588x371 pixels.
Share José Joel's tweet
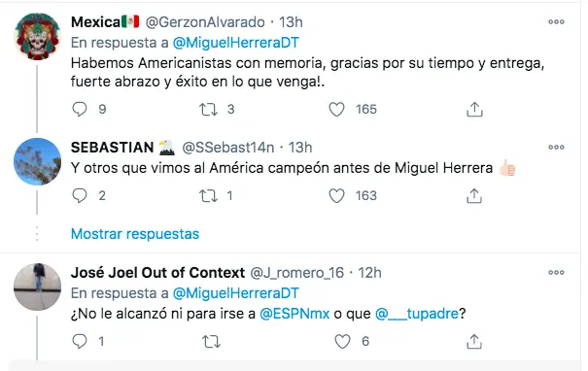(x=474, y=342)
